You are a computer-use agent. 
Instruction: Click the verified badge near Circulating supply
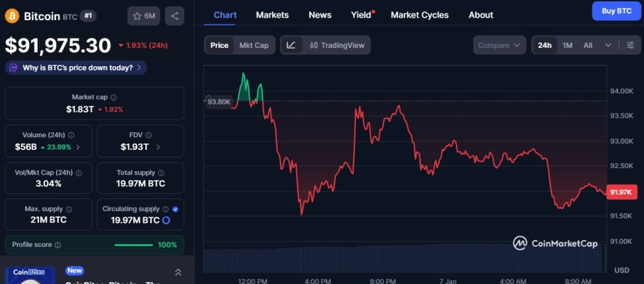(175, 209)
